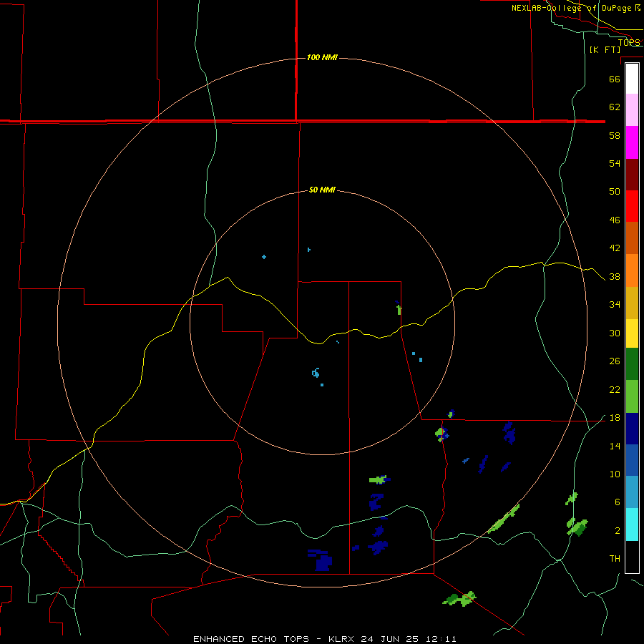Click the legend value "42"
This screenshot has width=644, height=644.
click(x=615, y=248)
